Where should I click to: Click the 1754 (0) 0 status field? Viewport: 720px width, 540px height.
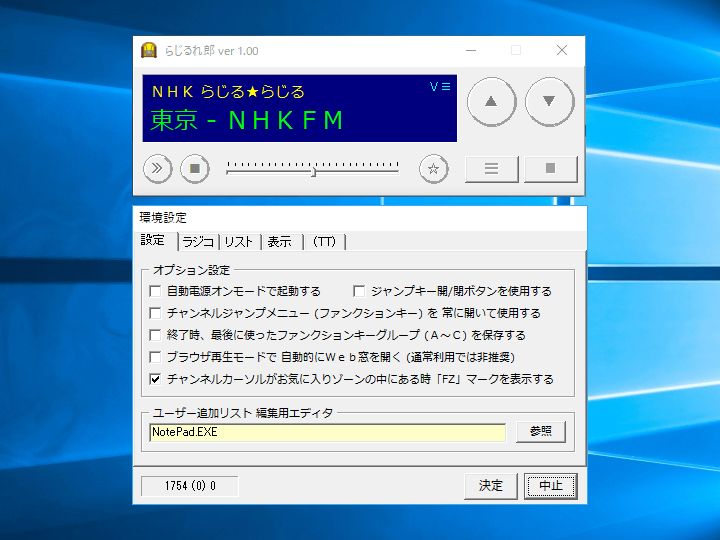tap(190, 486)
